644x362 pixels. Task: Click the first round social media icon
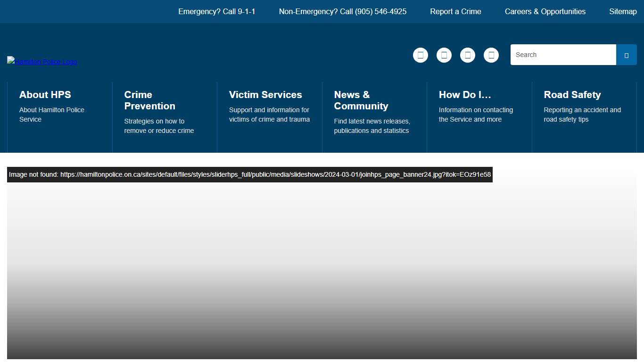420,55
